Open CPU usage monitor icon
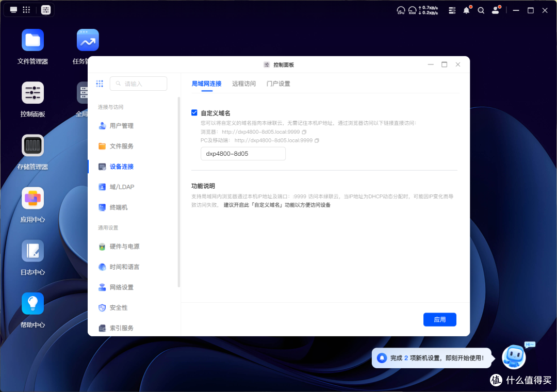 click(x=401, y=10)
